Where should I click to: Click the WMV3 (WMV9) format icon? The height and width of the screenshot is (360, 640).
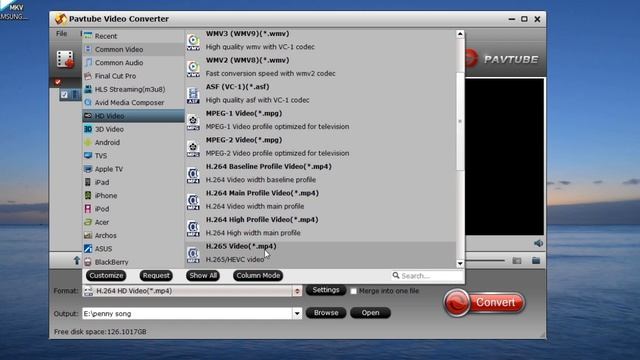click(193, 42)
